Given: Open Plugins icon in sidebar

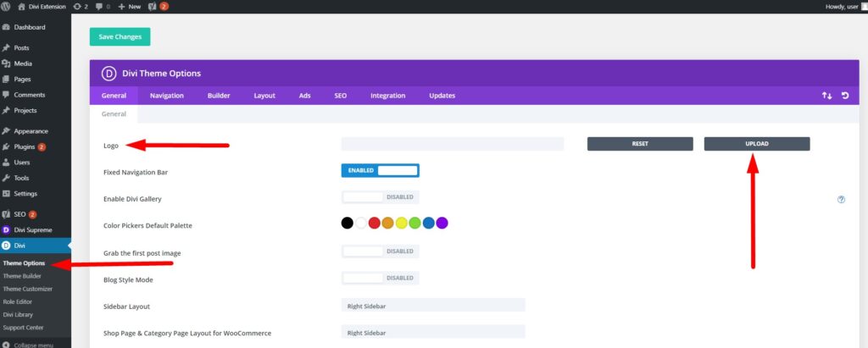Looking at the screenshot, I should coord(6,147).
